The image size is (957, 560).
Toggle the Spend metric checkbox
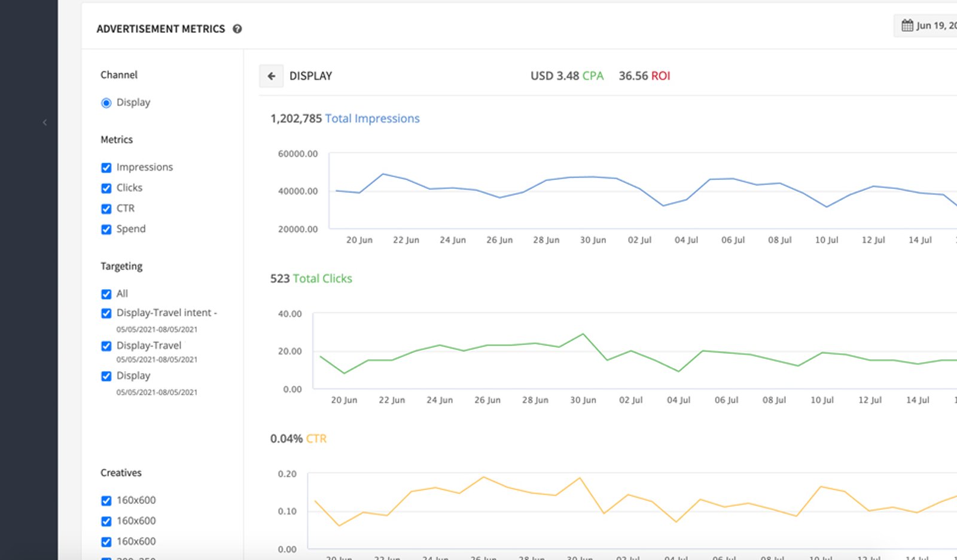coord(106,229)
